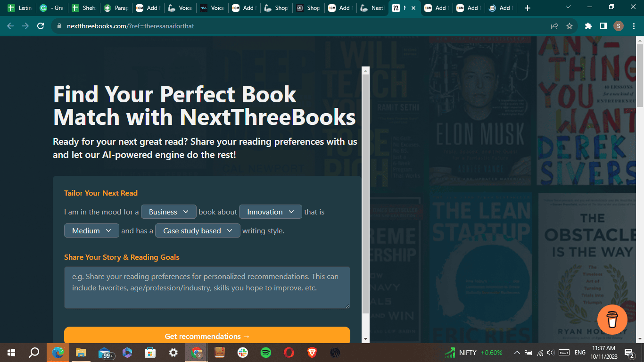Click the Get recommendations button
Viewport: 644px width, 362px height.
coord(207,336)
